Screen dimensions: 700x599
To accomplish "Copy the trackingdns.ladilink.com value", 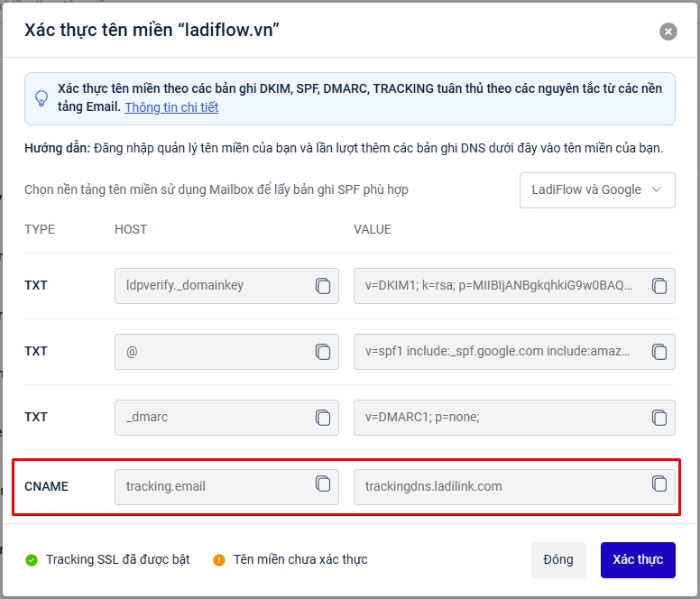I will (659, 484).
